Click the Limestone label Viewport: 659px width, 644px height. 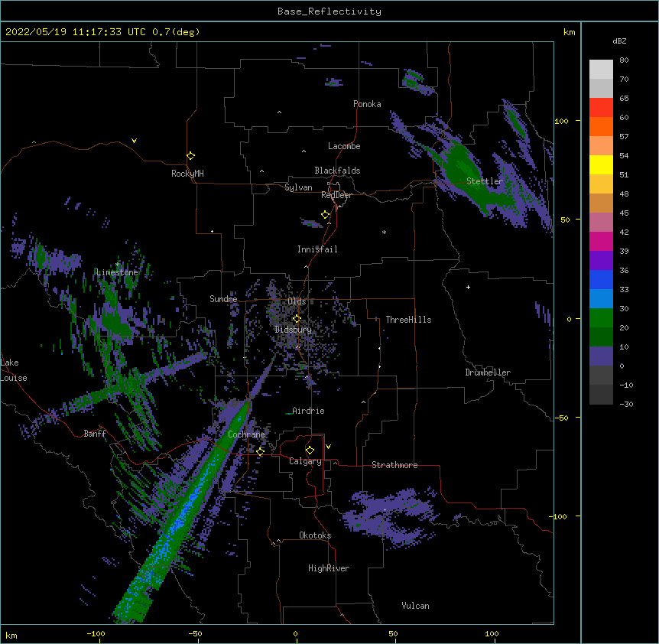[117, 272]
